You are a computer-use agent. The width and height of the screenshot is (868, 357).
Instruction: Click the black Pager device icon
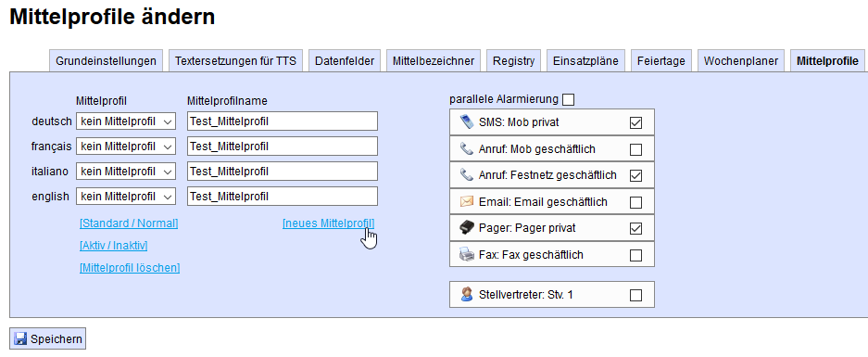[x=467, y=228]
